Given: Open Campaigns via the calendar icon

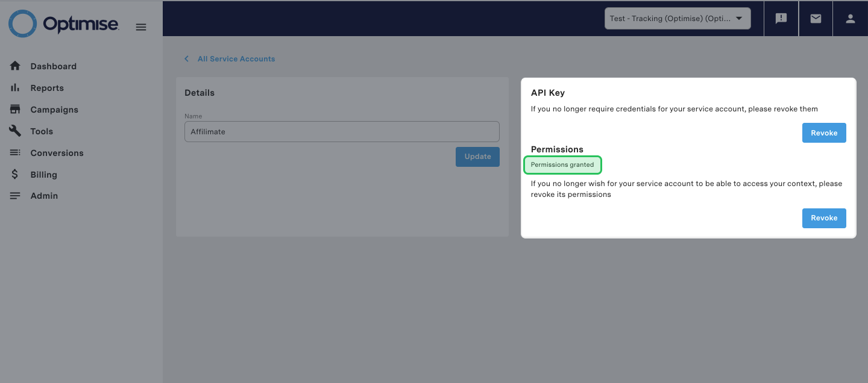Looking at the screenshot, I should 15,109.
